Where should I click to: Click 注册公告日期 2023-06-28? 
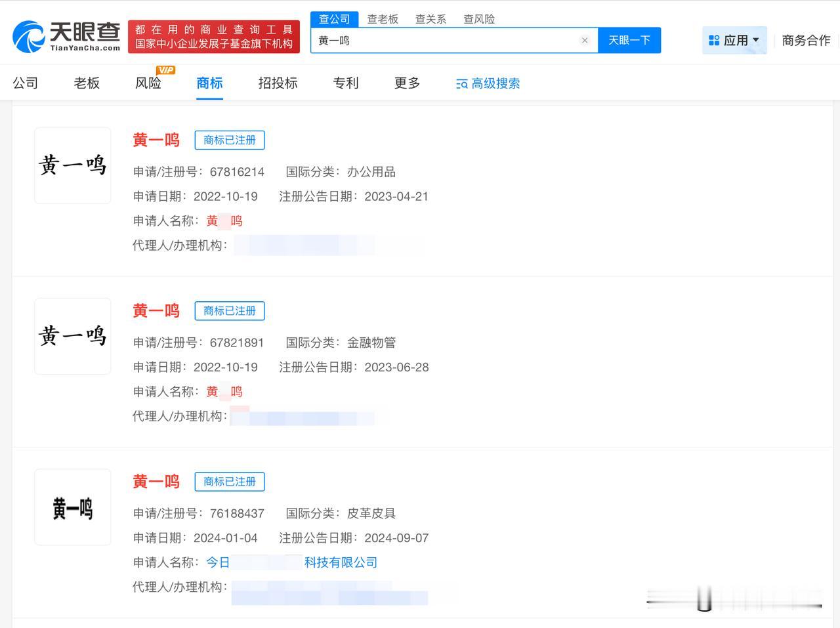(396, 367)
